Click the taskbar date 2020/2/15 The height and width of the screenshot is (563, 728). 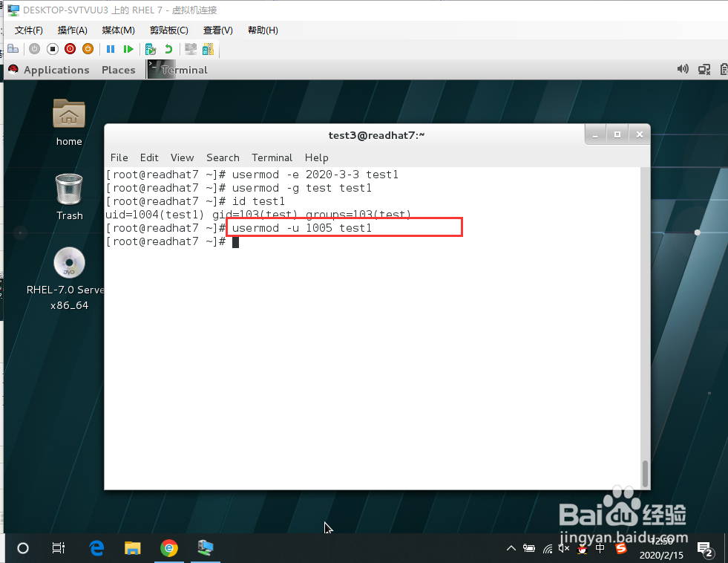point(661,555)
